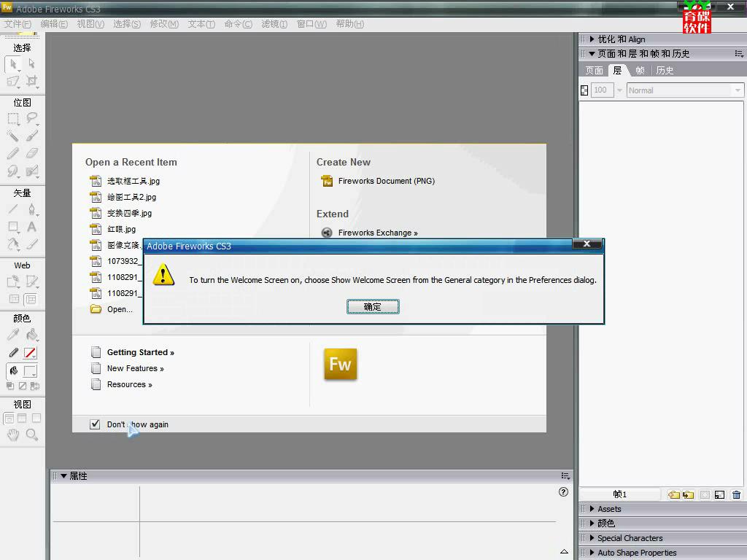Click the 确定 button in the dialog
The height and width of the screenshot is (560, 747).
[x=373, y=307]
